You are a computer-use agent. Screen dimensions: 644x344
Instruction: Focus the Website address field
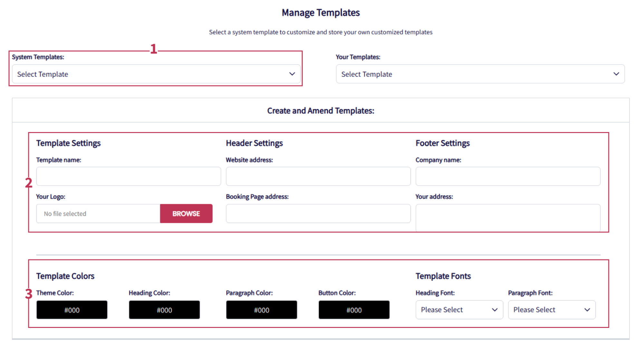(x=318, y=176)
